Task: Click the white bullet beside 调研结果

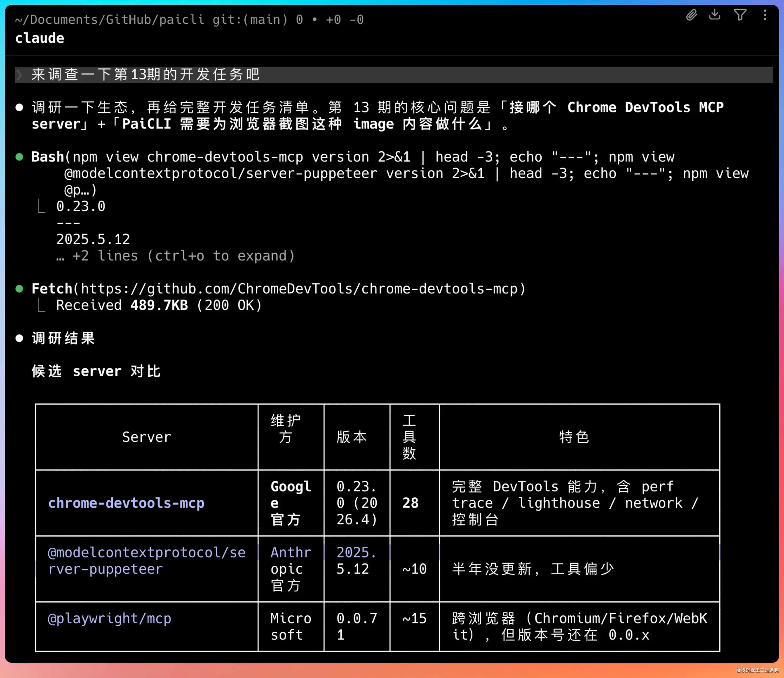Action: point(19,338)
